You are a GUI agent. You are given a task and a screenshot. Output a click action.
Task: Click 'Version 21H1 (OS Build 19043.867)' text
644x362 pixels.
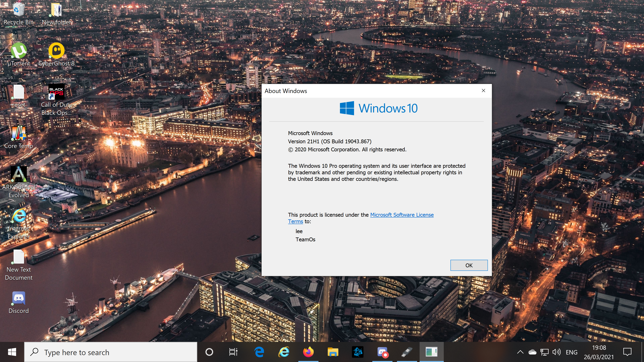[330, 141]
